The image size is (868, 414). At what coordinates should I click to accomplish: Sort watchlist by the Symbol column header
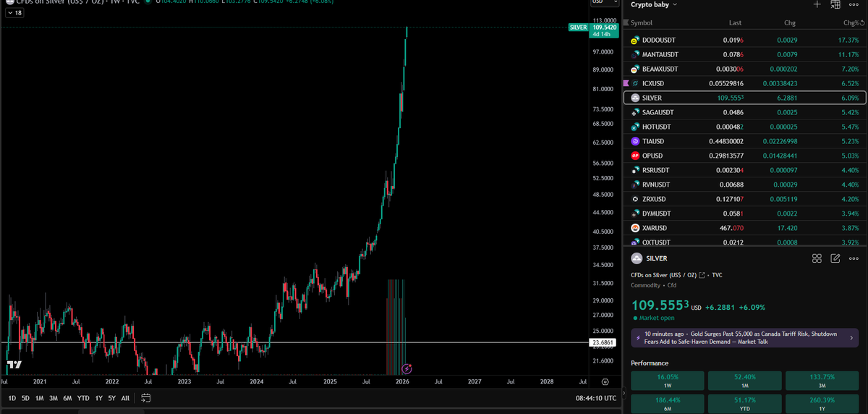pyautogui.click(x=642, y=23)
